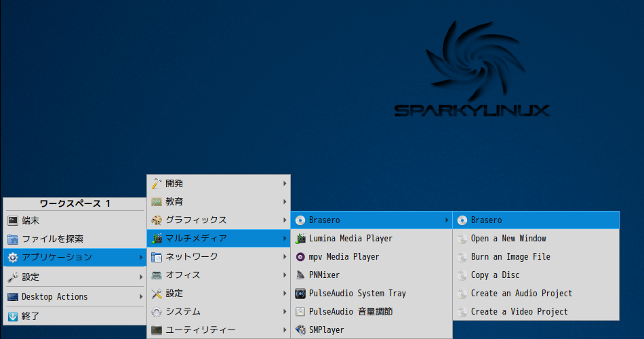Click the システム gear icon
The width and height of the screenshot is (644, 339).
click(x=157, y=312)
